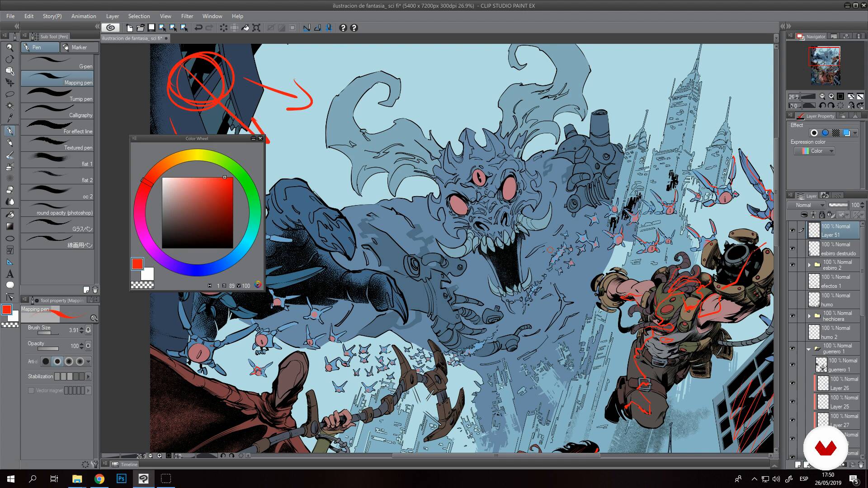Choose the Calligraphy sub tool
Viewport: 868px width, 488px height.
pos(57,111)
